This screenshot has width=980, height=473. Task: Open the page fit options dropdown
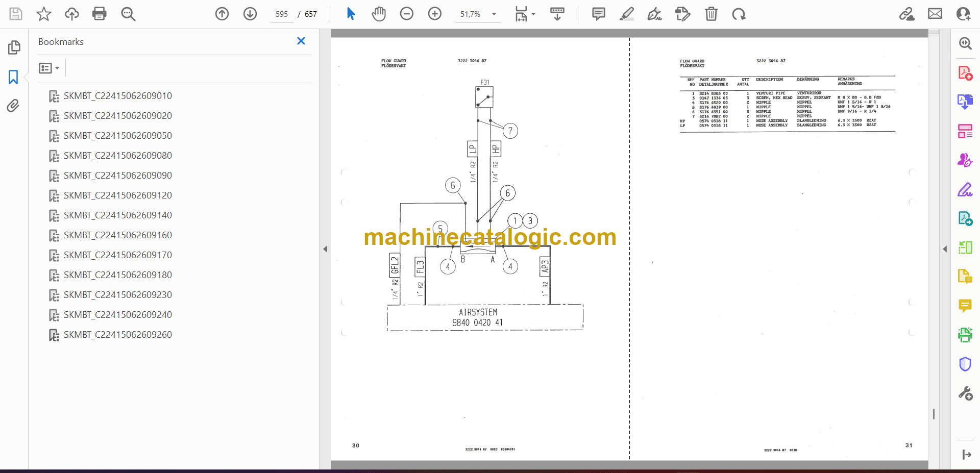pos(525,14)
